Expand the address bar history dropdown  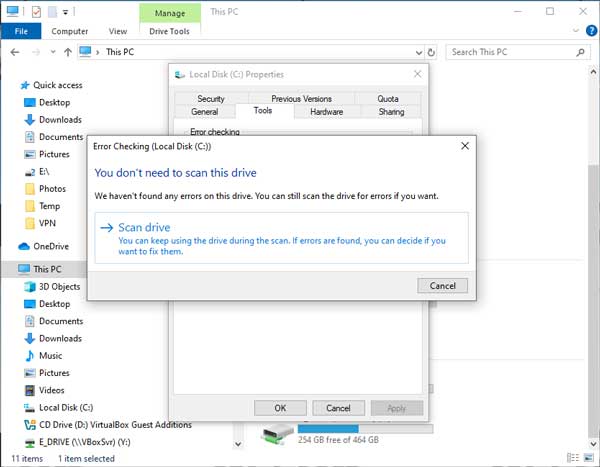click(419, 52)
